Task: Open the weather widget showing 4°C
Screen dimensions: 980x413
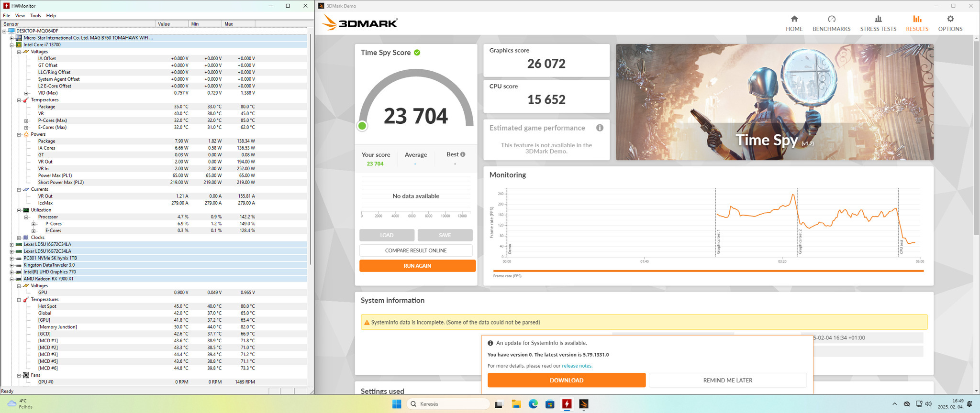Action: (19, 404)
